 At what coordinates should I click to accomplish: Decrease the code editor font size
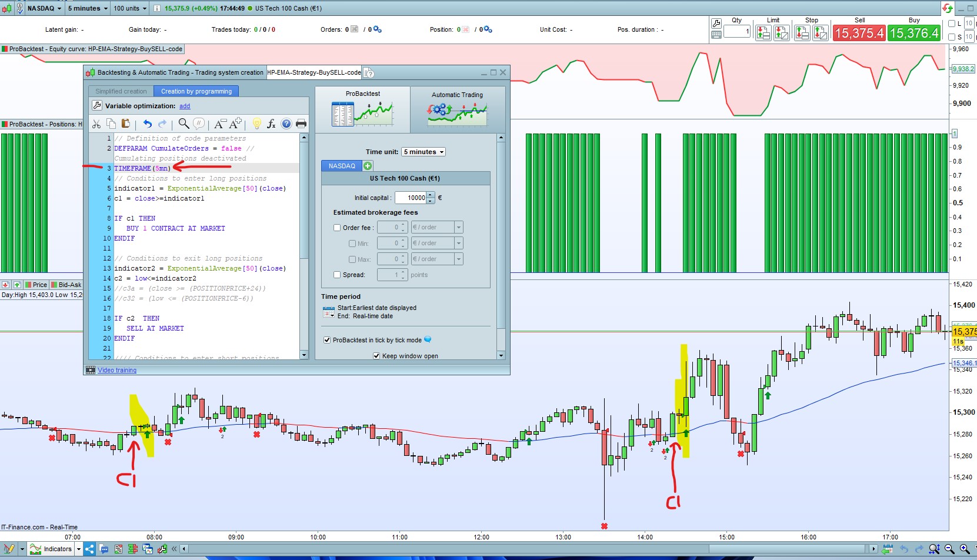(219, 124)
